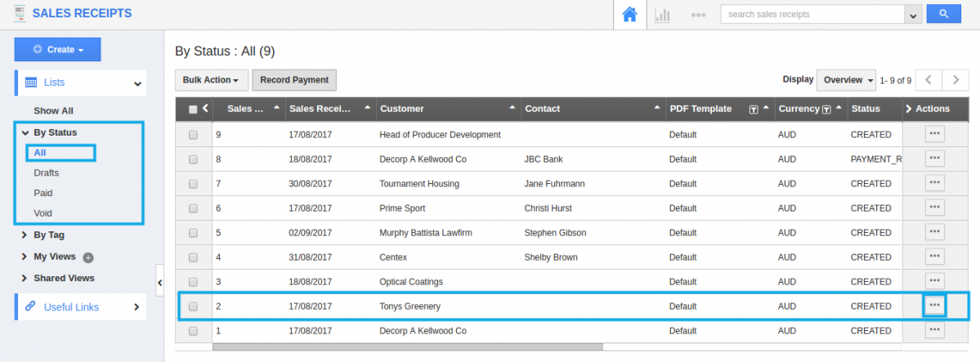Click the Record Payment button
This screenshot has height=362, width=980.
tap(294, 80)
